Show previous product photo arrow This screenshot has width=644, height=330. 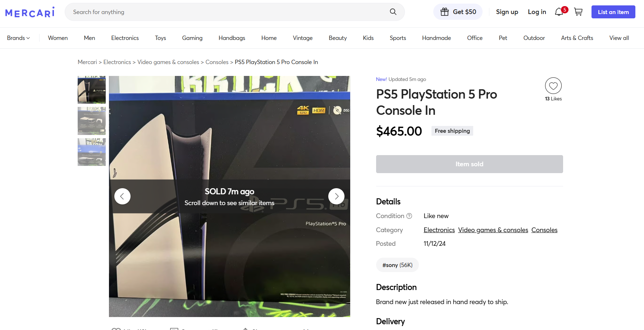(x=122, y=196)
